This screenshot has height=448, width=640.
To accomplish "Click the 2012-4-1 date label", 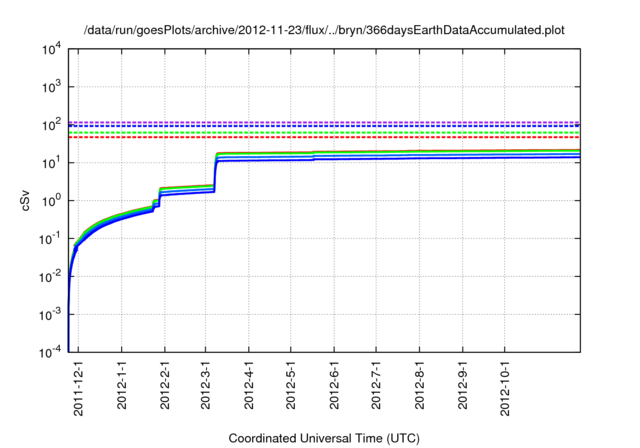I will 248,384.
